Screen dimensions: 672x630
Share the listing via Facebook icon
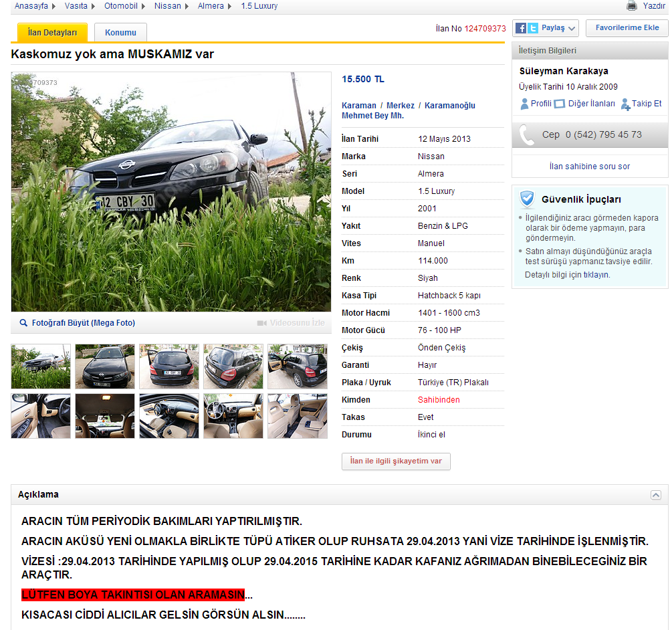click(x=521, y=28)
